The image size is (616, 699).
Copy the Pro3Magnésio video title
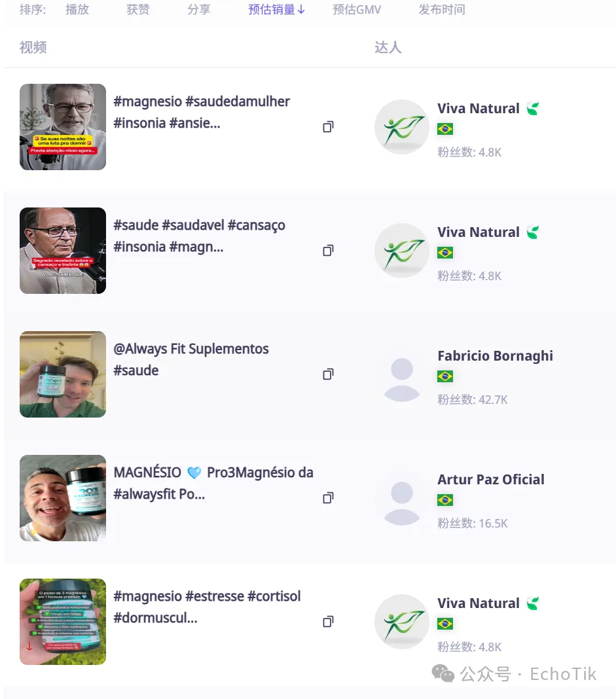328,498
